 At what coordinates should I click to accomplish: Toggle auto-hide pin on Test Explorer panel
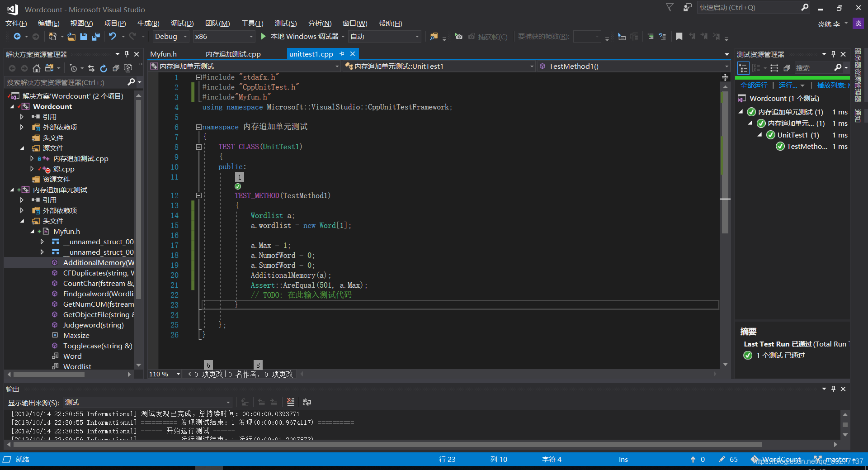tap(833, 54)
